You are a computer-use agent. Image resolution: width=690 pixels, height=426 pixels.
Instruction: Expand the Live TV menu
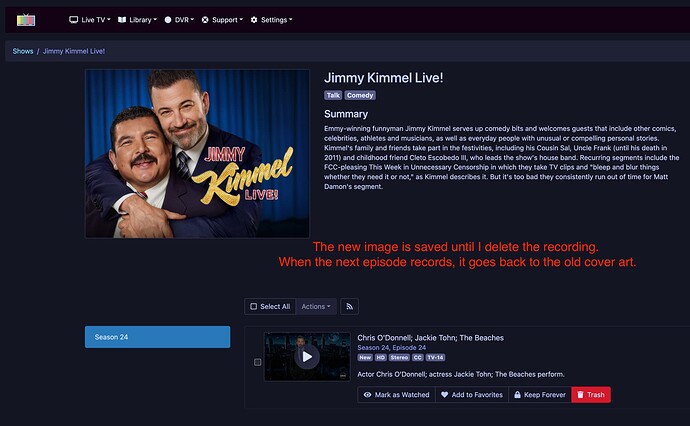(x=90, y=20)
